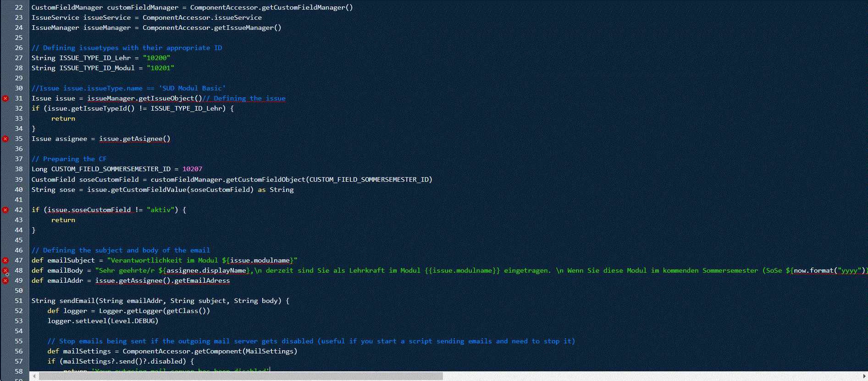Select line number 22 in the gutter
The image size is (868, 381).
19,7
